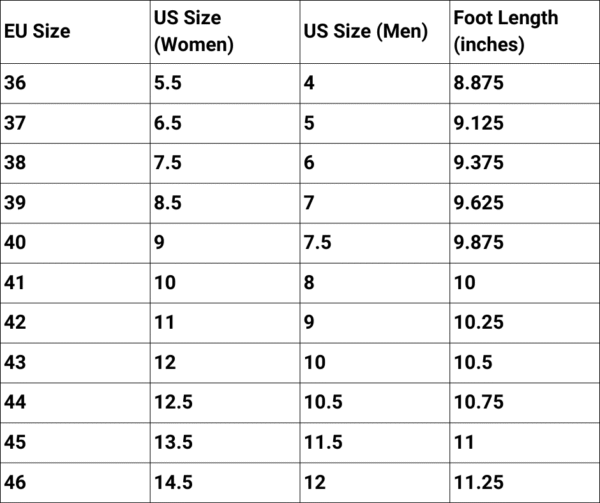Select the EU size 36 cell
Viewport: 600px width, 503px height.
[x=17, y=83]
